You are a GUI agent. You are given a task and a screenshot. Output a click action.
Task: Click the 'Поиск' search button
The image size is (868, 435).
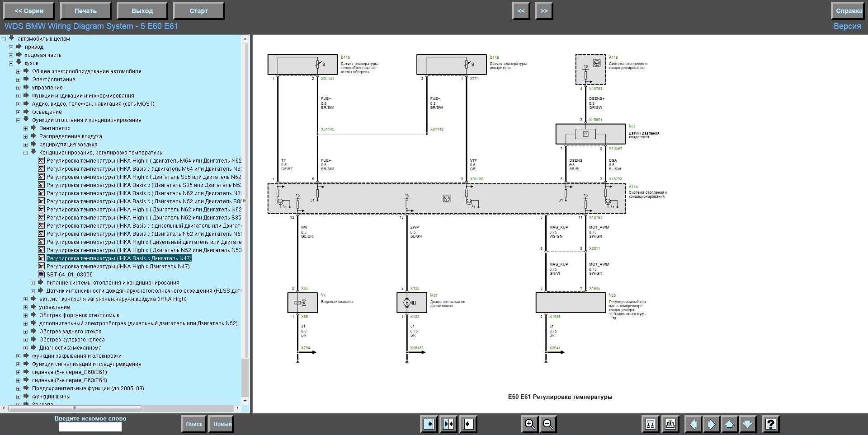pyautogui.click(x=194, y=424)
